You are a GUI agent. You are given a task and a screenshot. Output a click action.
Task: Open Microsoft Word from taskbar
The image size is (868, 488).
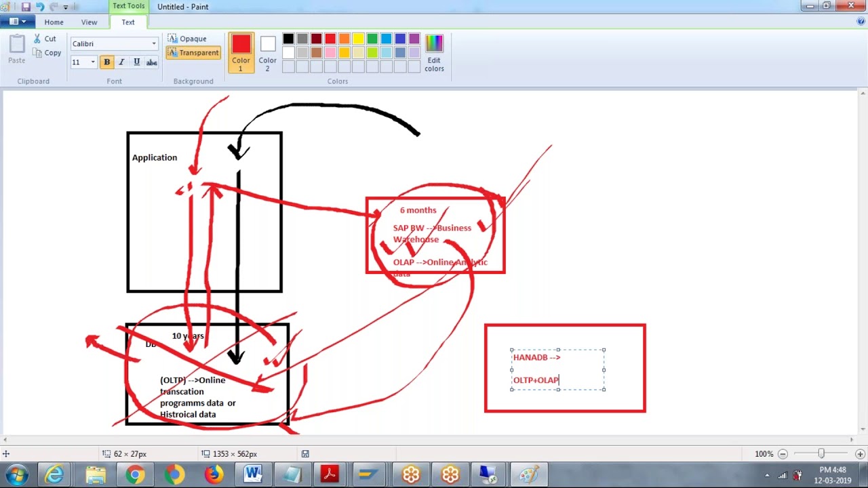[253, 475]
